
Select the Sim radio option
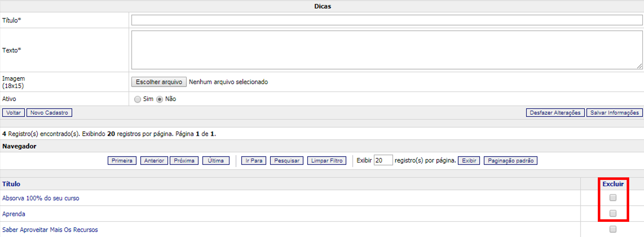138,99
